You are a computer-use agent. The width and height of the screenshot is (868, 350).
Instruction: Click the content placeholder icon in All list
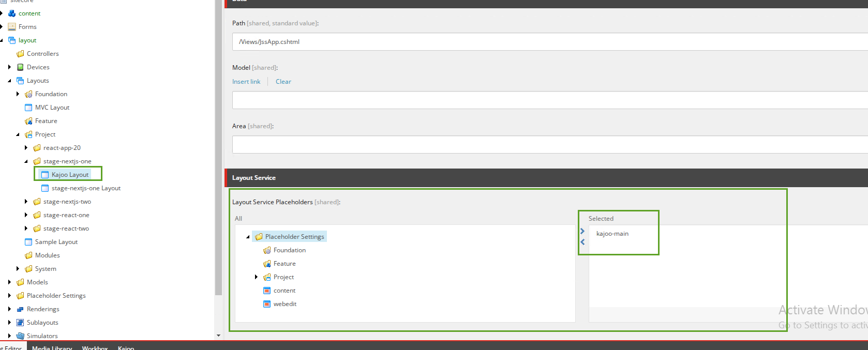pos(267,291)
